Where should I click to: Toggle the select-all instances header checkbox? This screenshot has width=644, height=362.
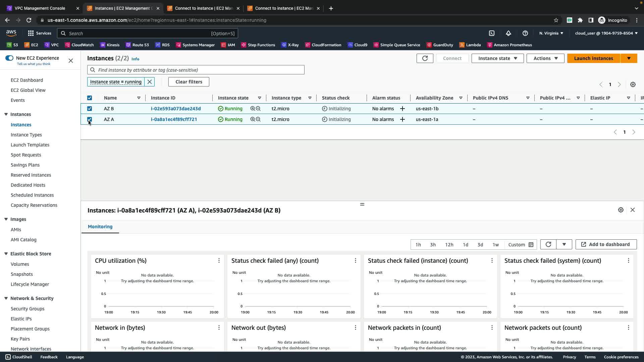pos(90,98)
